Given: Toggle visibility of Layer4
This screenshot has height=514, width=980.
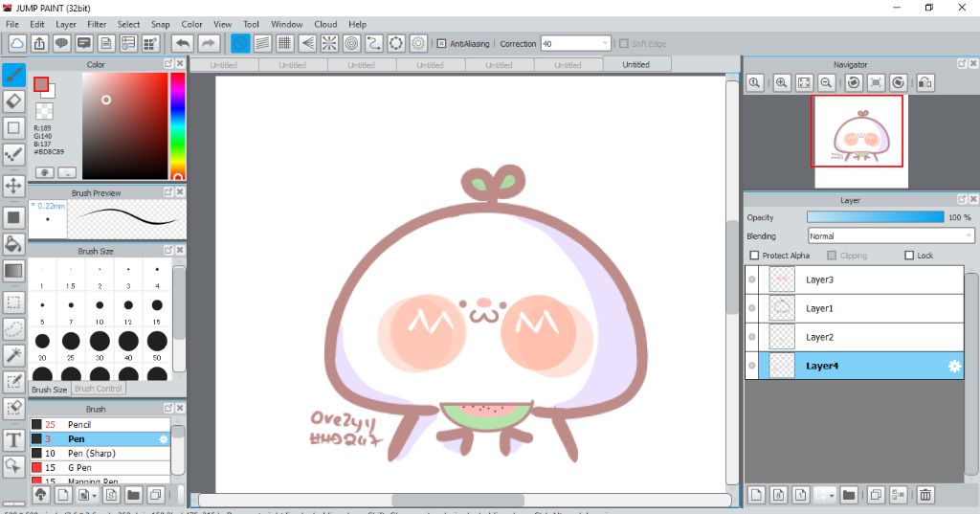Looking at the screenshot, I should [752, 366].
